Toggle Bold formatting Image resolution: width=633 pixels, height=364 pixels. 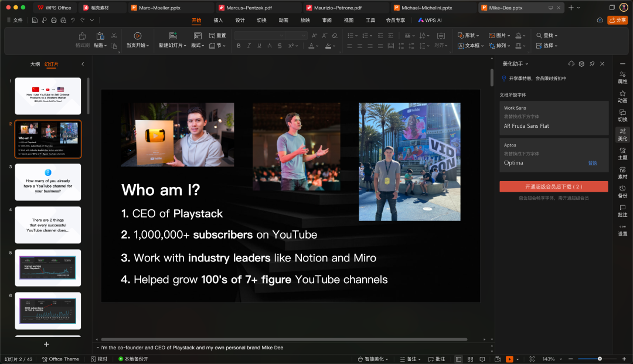239,46
